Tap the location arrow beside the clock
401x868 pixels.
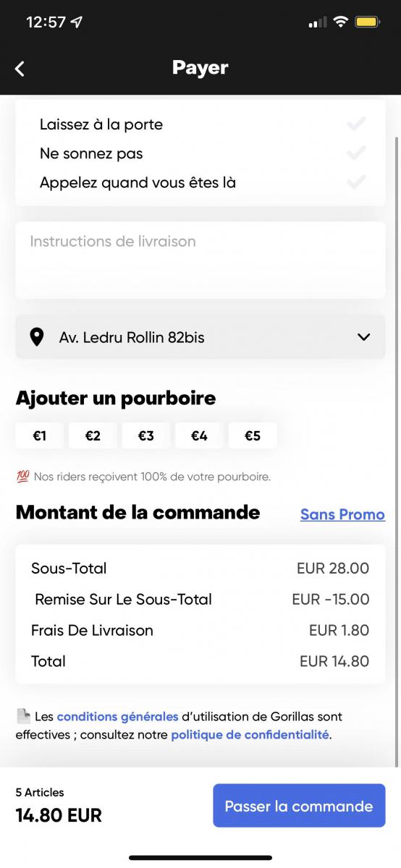(77, 22)
